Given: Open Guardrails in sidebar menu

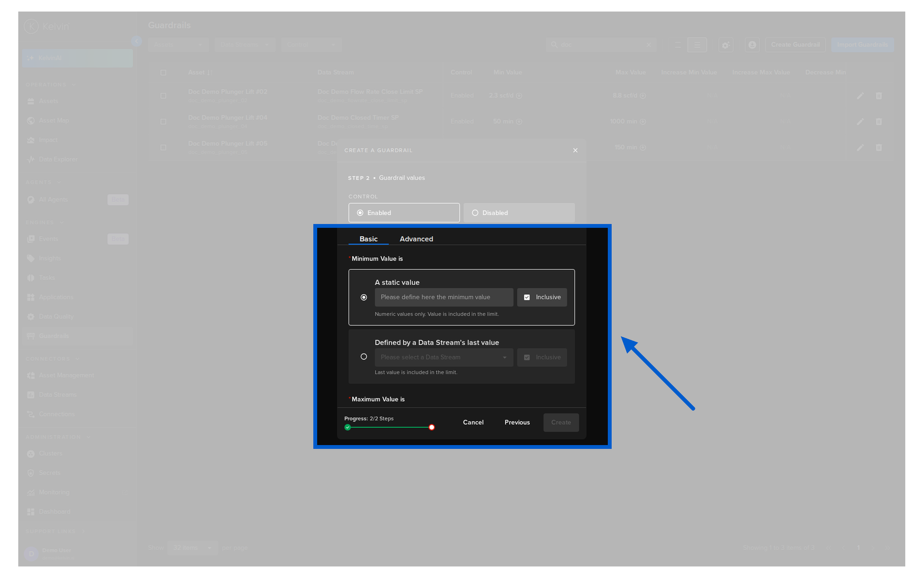Looking at the screenshot, I should [x=77, y=336].
